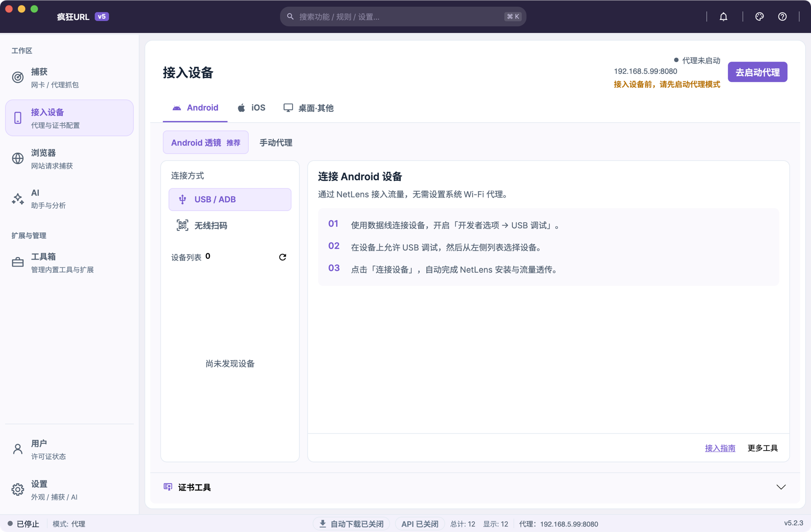
Task: Click the ⌘K shortcut badge
Action: [513, 16]
